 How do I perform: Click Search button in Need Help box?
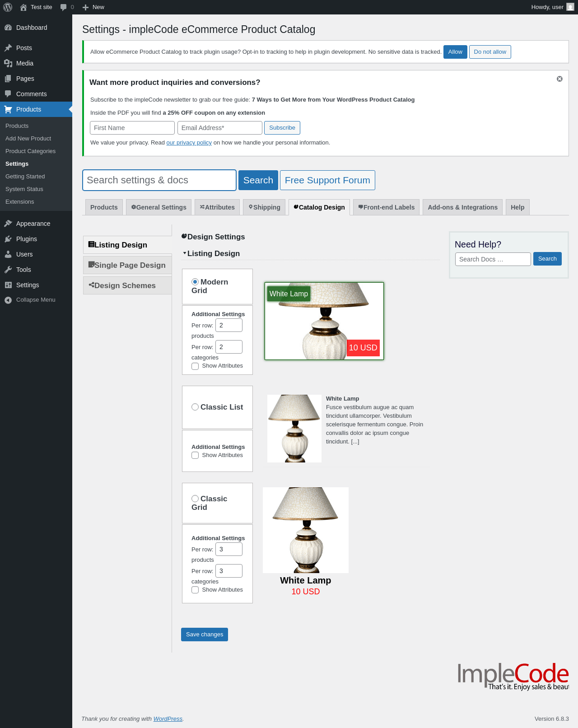click(x=547, y=259)
